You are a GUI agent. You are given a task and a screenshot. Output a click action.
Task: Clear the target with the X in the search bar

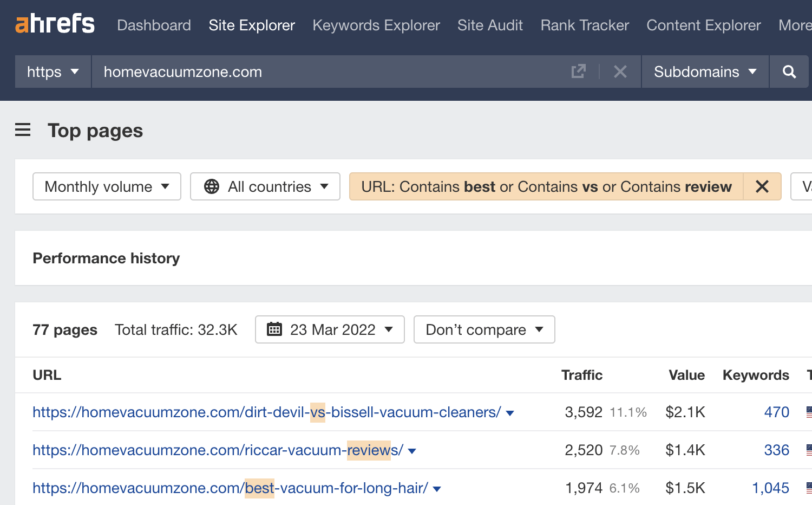click(x=620, y=71)
